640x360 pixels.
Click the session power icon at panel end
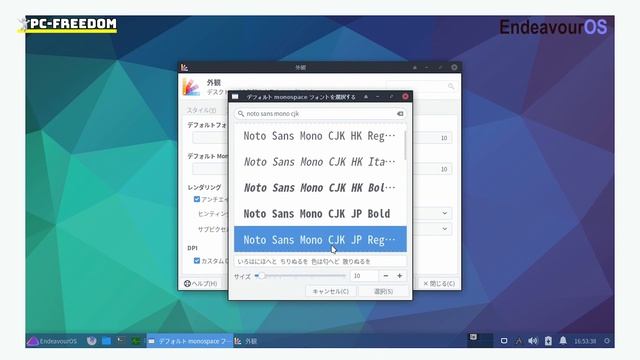607,341
